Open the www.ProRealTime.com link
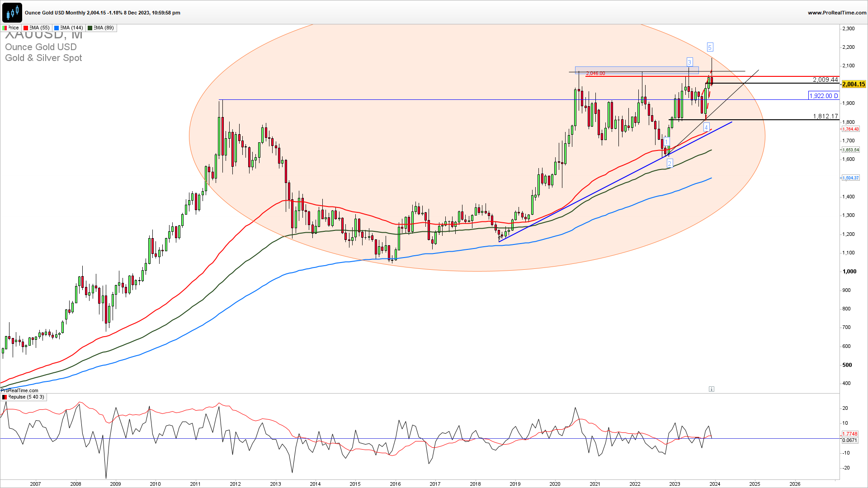The image size is (868, 488). pyautogui.click(x=836, y=13)
